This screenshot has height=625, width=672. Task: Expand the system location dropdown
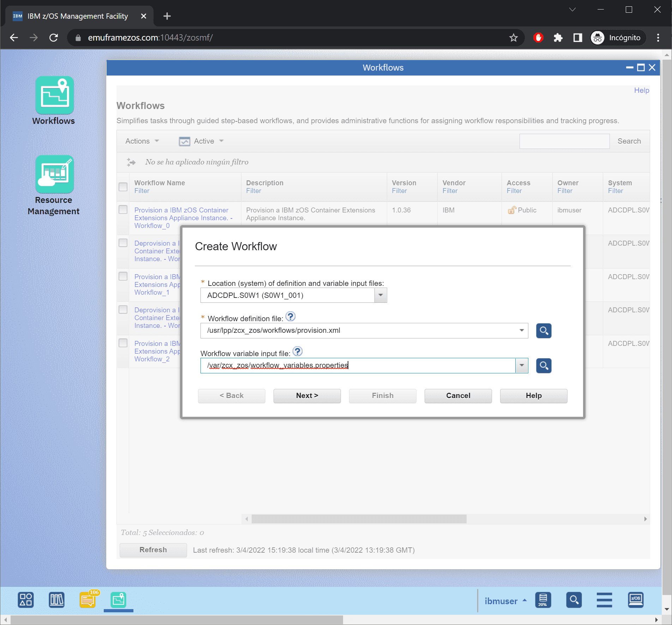tap(380, 295)
